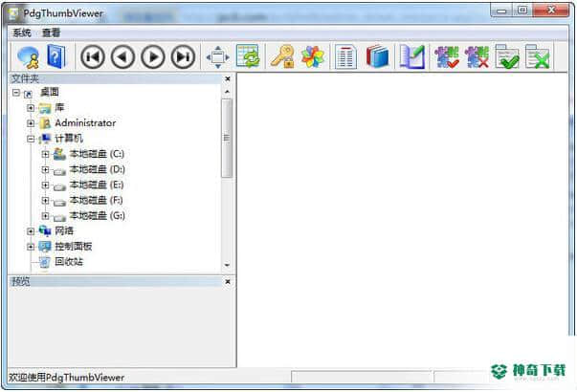This screenshot has height=392, width=577.
Task: Select 回收站 in folder tree
Action: pyautogui.click(x=69, y=261)
